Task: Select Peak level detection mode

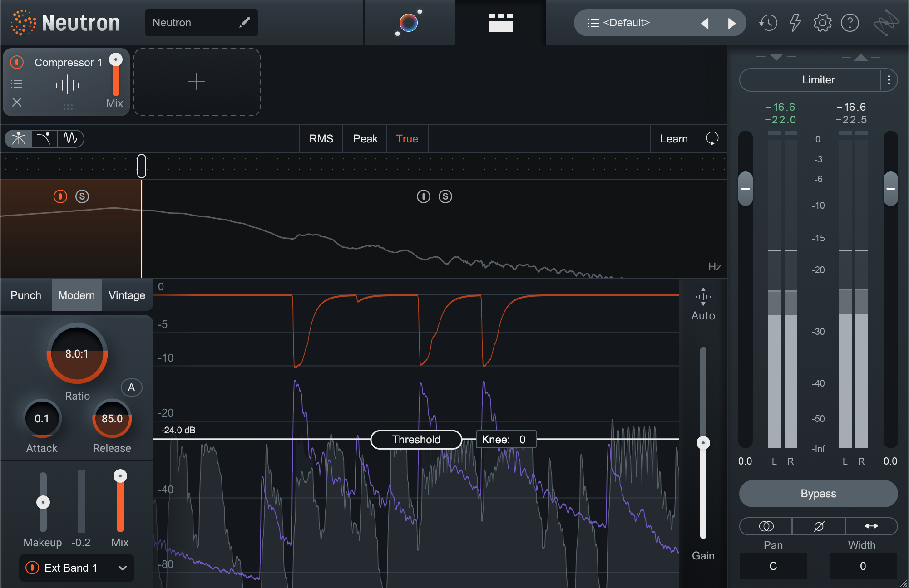Action: tap(365, 138)
